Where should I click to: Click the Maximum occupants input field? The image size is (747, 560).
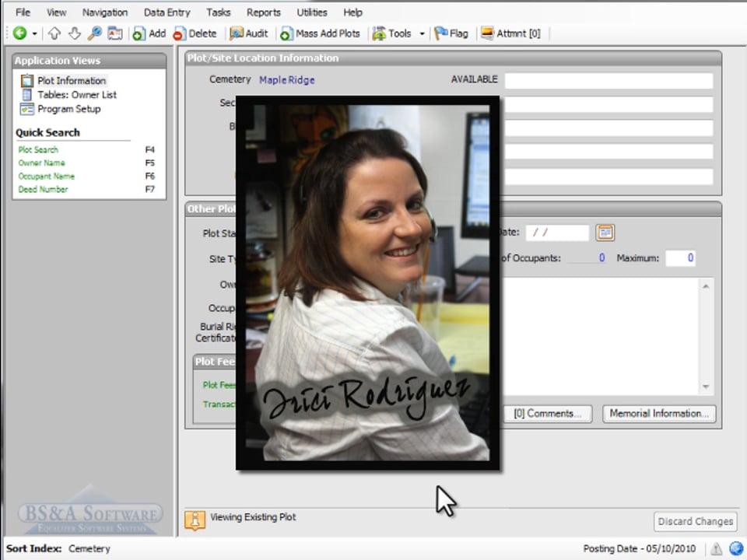tap(680, 258)
